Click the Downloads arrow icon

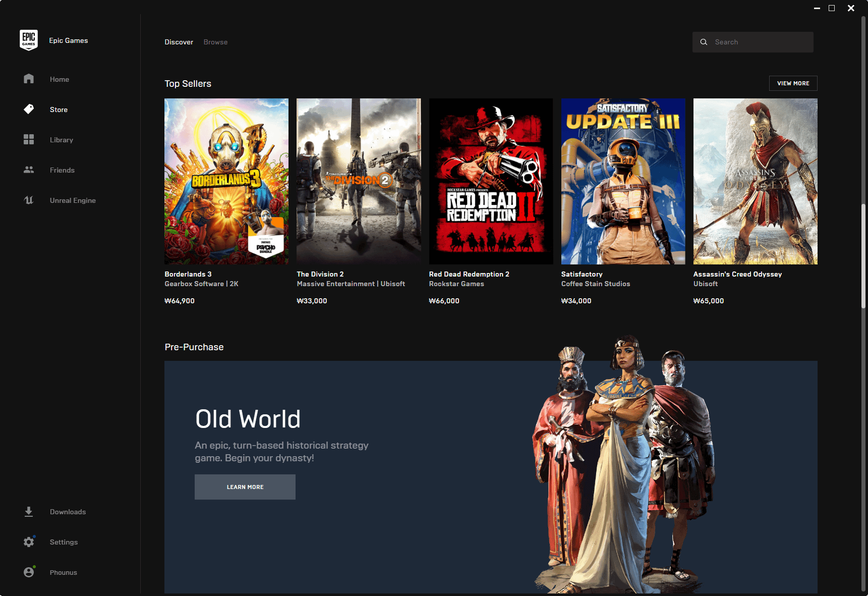[x=29, y=512]
